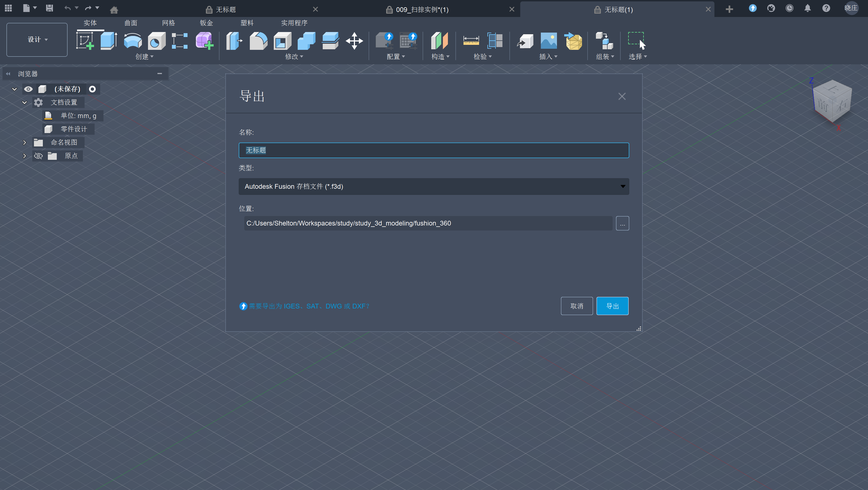868x490 pixels.
Task: Activate the radio button beside (未保存)
Action: click(92, 89)
